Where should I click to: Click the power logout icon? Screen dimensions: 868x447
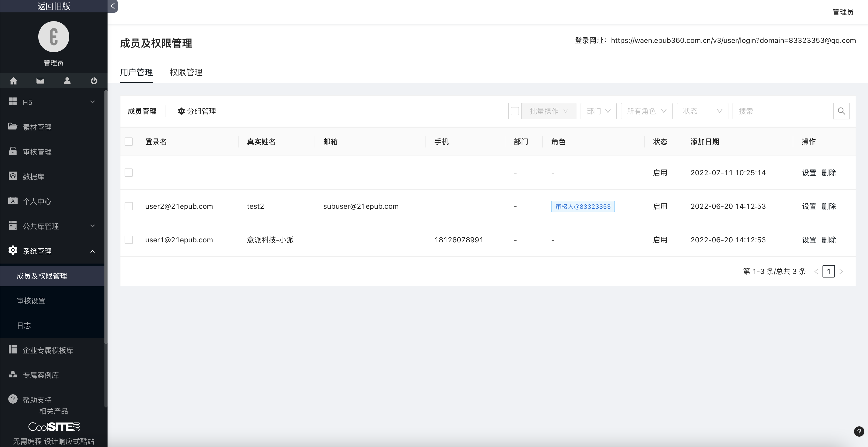(x=94, y=81)
